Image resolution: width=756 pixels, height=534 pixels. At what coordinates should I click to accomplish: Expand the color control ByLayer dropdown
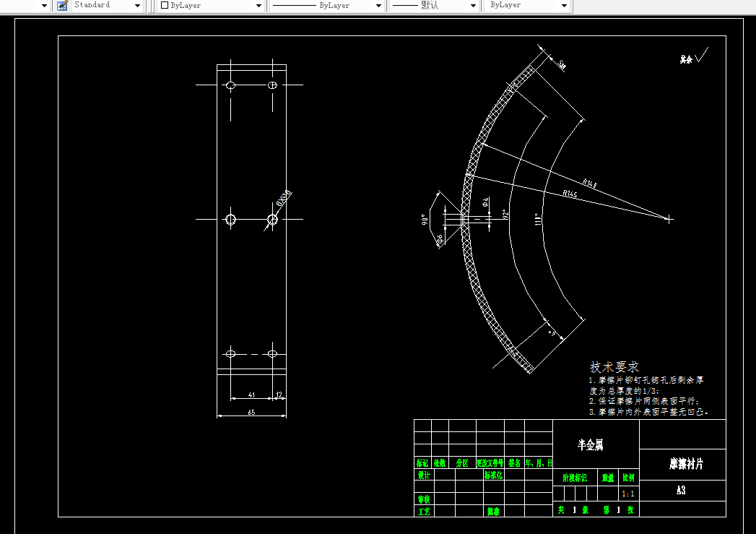[258, 6]
